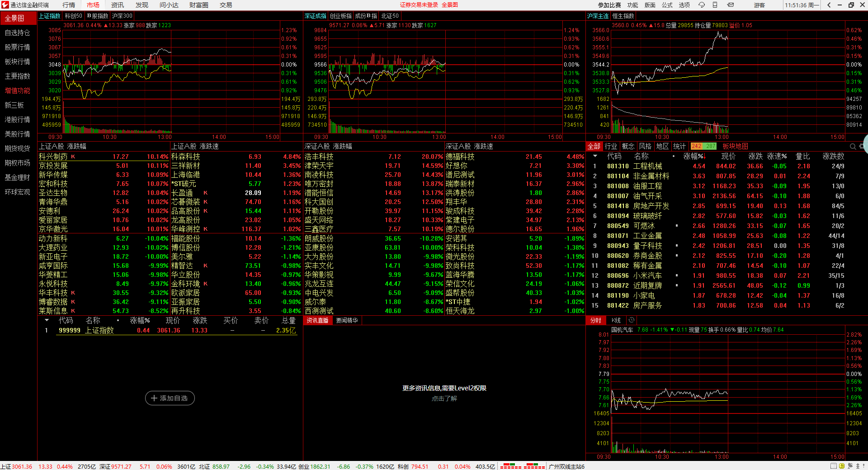Select the 上证指数 watchlist row
The width and height of the screenshot is (868, 470).
[x=170, y=330]
